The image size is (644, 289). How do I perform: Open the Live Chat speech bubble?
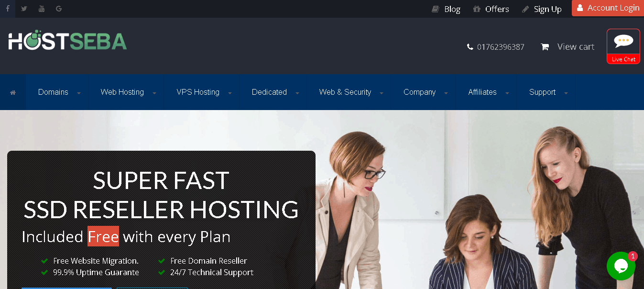pos(623,42)
